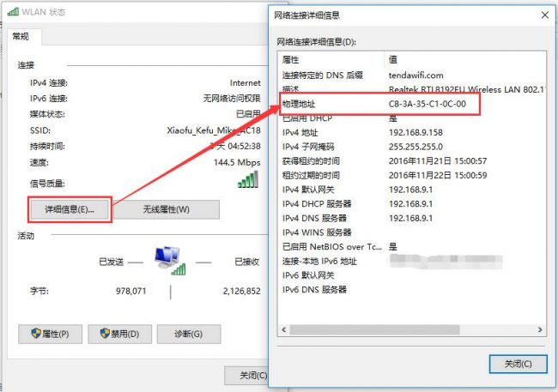Click SSID value Xiaofu_Kefu_Mike_AC18
The image size is (558, 392).
[214, 130]
